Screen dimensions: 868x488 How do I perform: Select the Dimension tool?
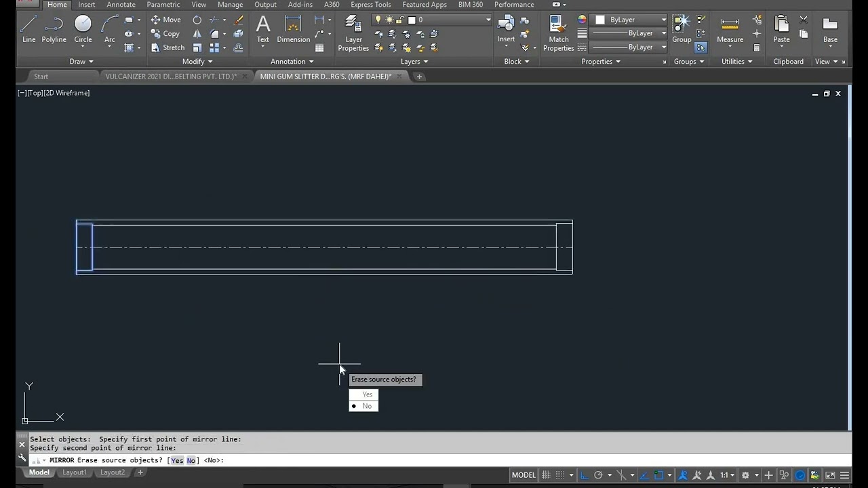tap(293, 30)
